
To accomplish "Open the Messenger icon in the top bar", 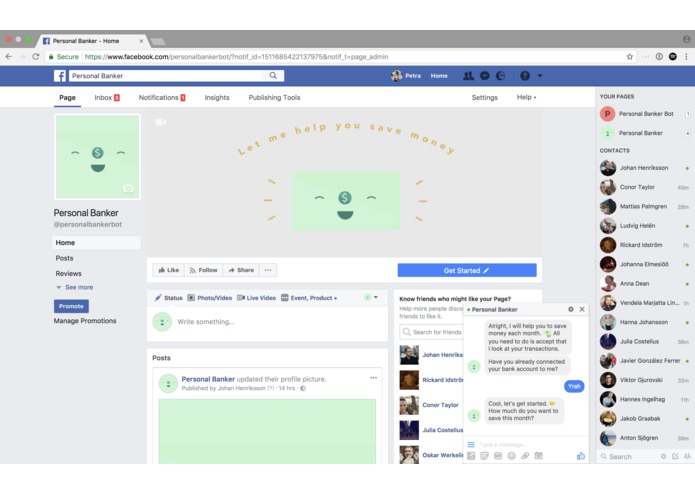I will (485, 76).
